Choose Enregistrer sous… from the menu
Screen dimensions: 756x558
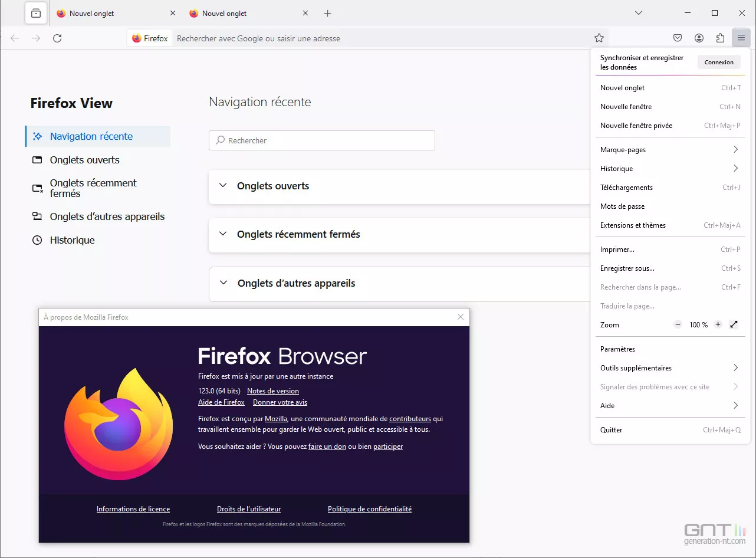[670, 268]
